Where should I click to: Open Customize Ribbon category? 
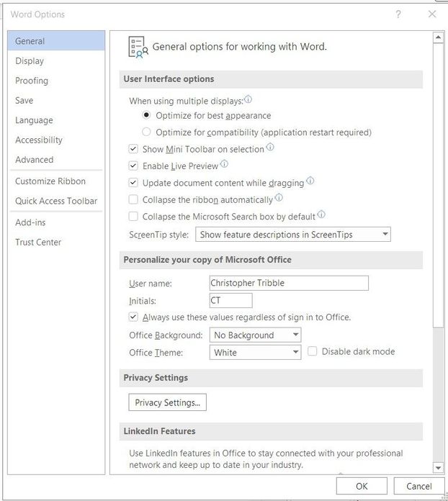tap(56, 181)
